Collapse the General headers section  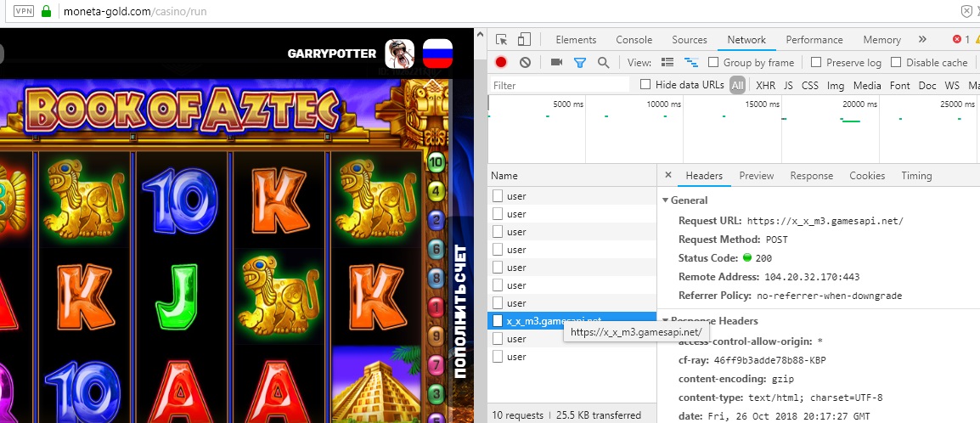pyautogui.click(x=666, y=200)
